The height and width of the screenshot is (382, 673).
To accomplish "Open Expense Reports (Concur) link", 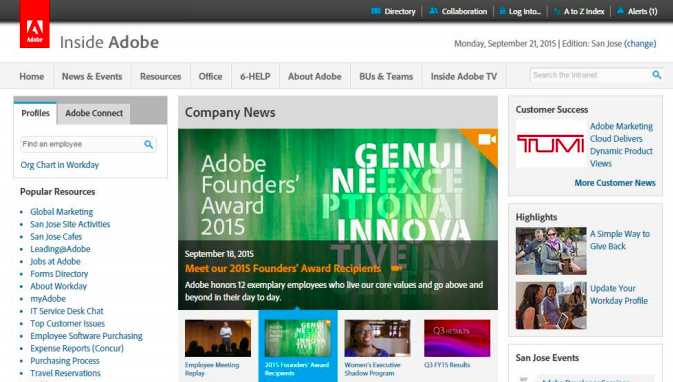I will tap(77, 349).
